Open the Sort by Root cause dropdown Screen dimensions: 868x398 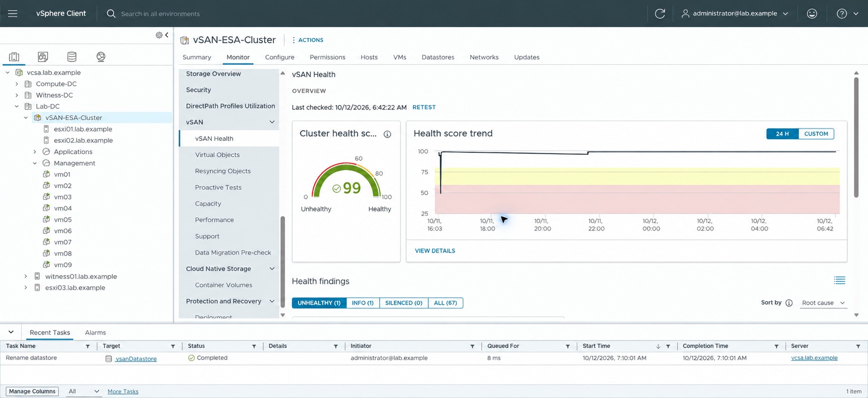pos(823,303)
